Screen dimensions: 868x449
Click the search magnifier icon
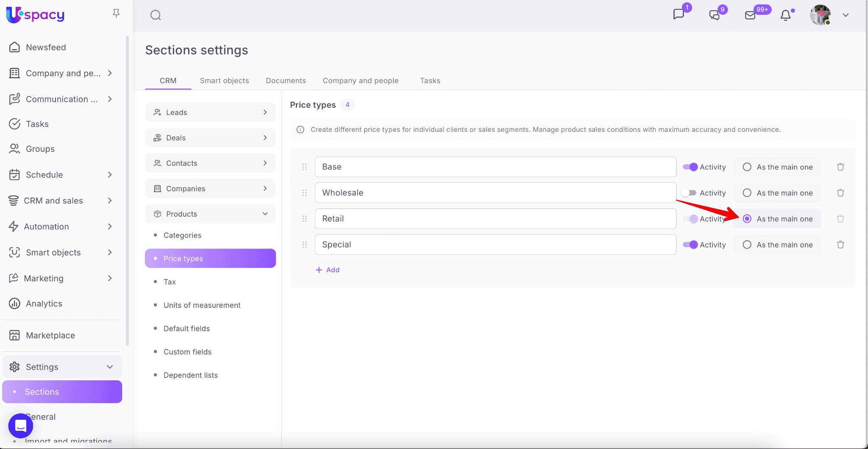tap(156, 15)
